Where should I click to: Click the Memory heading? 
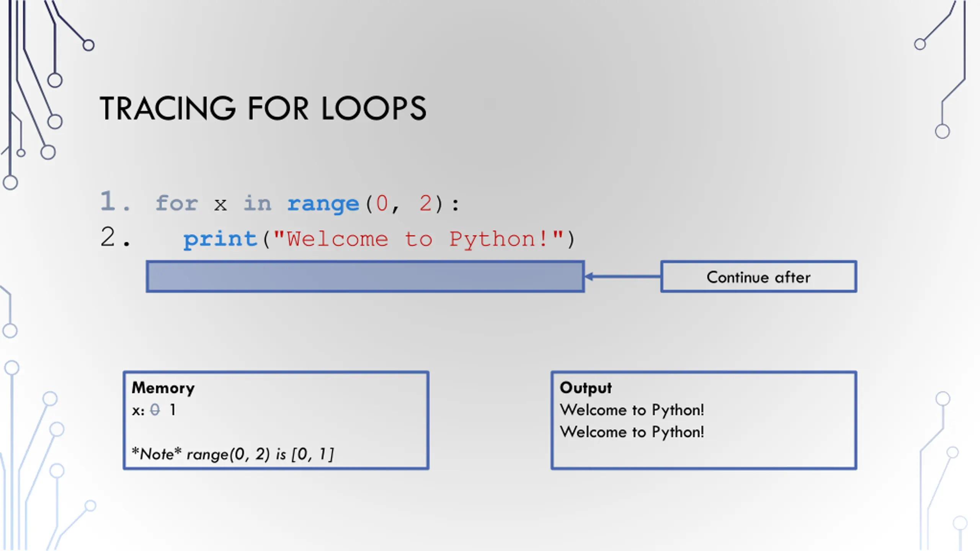pyautogui.click(x=163, y=388)
